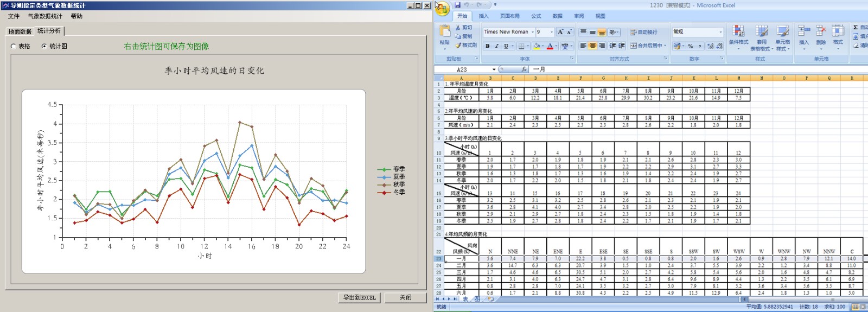The height and width of the screenshot is (312, 868).
Task: Open Excel 数据 ribbon tab
Action: click(x=557, y=16)
